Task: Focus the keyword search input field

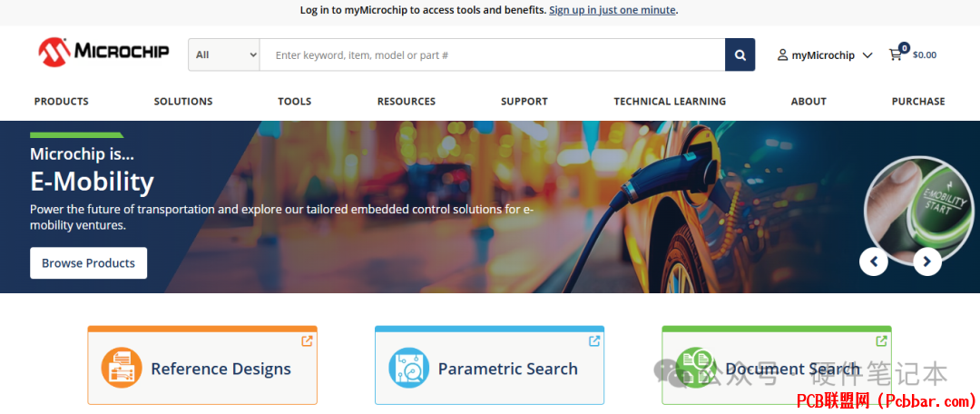Action: (493, 55)
